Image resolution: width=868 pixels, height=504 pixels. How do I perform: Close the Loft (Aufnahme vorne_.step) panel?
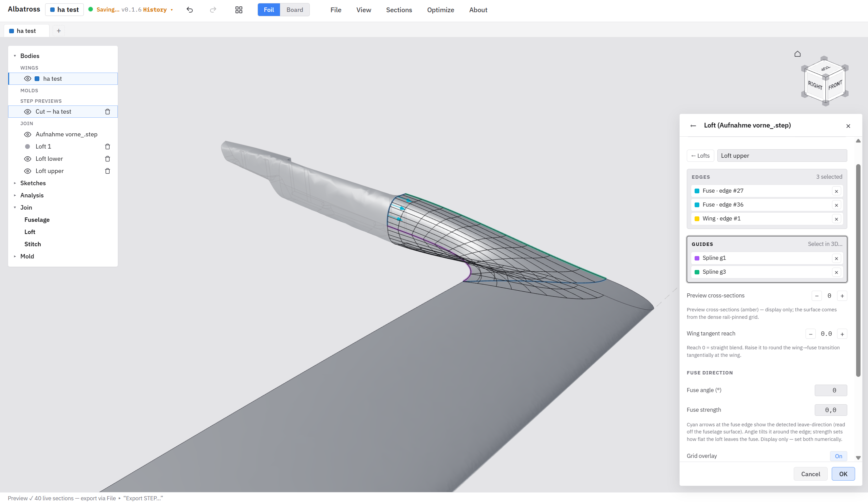coord(848,126)
